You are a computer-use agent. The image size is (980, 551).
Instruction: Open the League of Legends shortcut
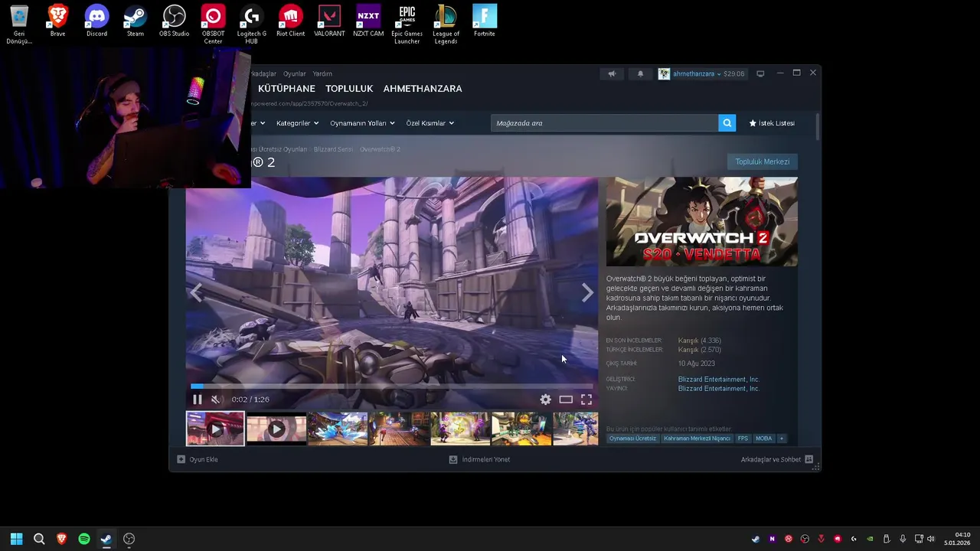(x=446, y=24)
